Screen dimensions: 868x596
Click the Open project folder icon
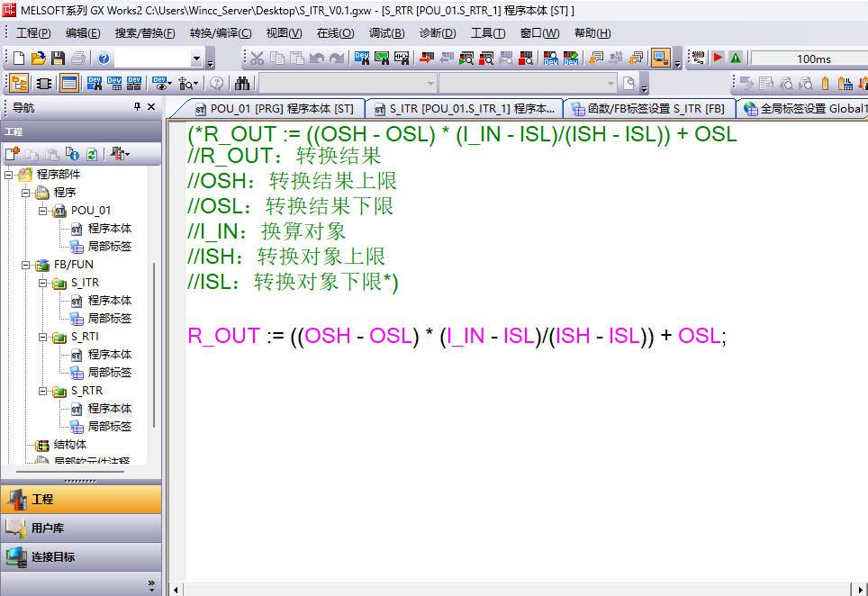[38, 59]
